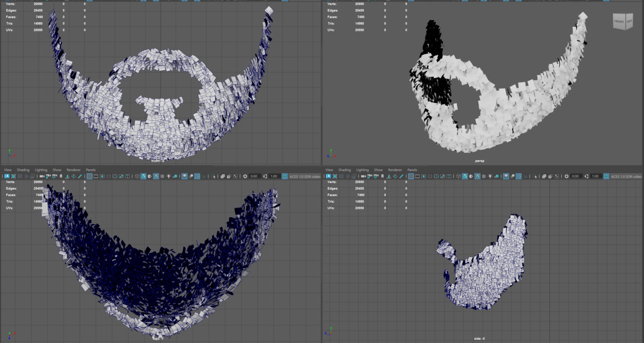
Task: Click the "persp" viewport label
Action: point(479,160)
